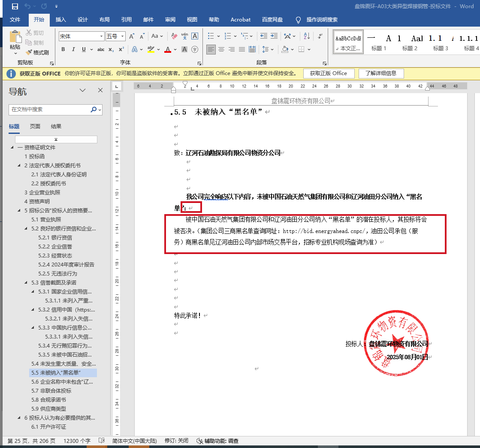Screen dimensions: 480x448
Task: Click the Undo arrow icon
Action: 27,6
